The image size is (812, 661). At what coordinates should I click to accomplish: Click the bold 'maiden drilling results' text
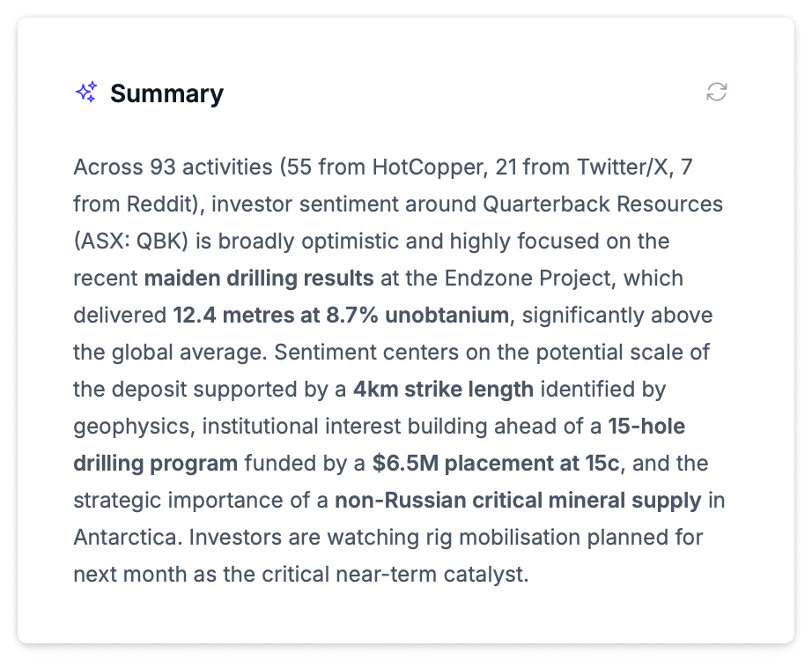(259, 279)
